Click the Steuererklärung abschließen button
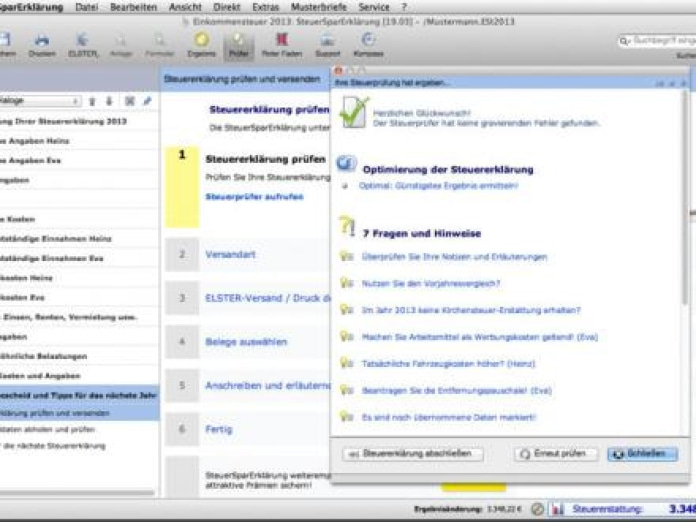Viewport: 696px width, 522px height. pyautogui.click(x=413, y=454)
